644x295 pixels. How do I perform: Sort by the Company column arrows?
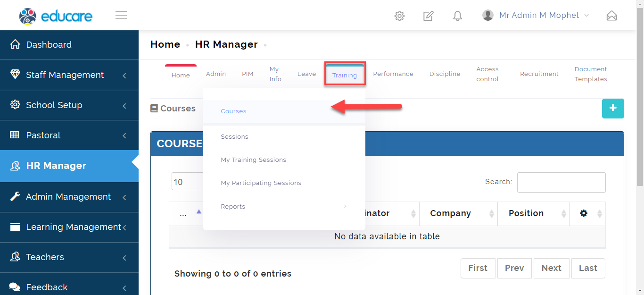(492, 214)
